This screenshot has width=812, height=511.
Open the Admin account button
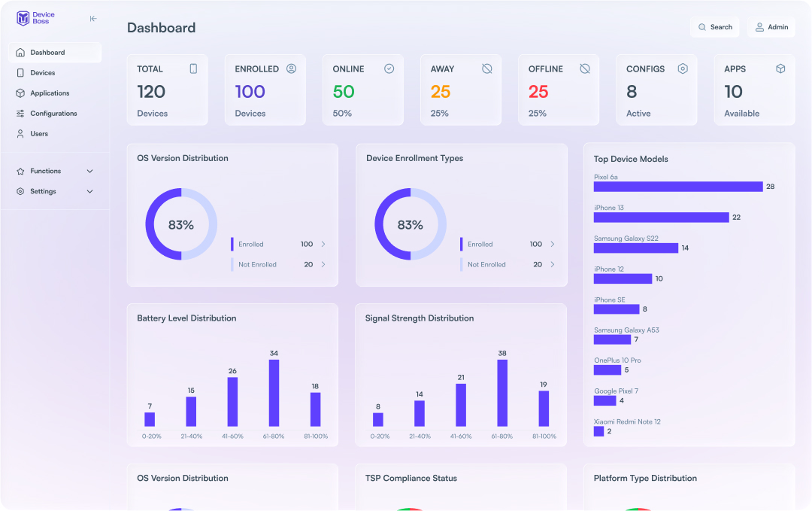771,27
